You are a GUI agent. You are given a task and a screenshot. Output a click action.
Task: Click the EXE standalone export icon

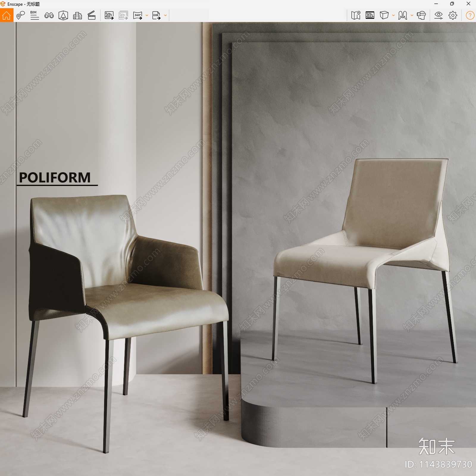[x=156, y=15]
